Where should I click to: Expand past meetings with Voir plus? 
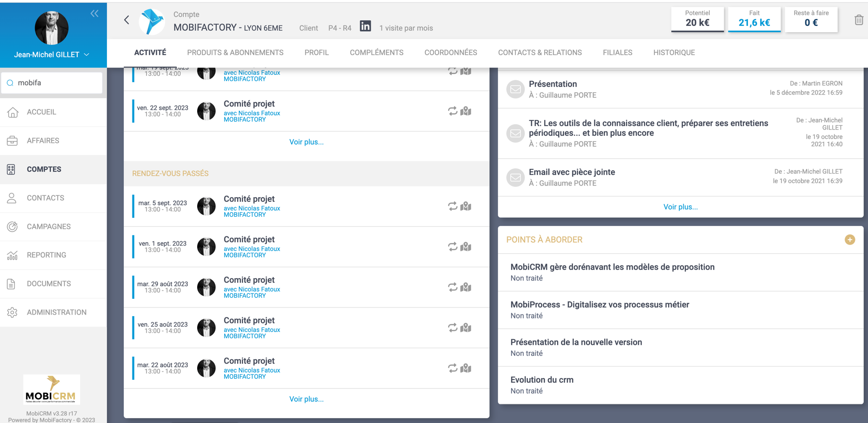pos(306,399)
